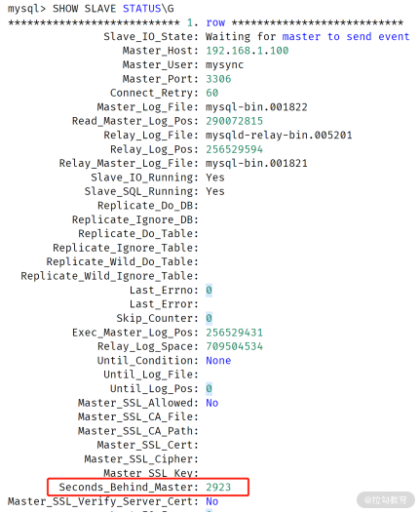Click the Master_Port value 3306

click(x=218, y=79)
